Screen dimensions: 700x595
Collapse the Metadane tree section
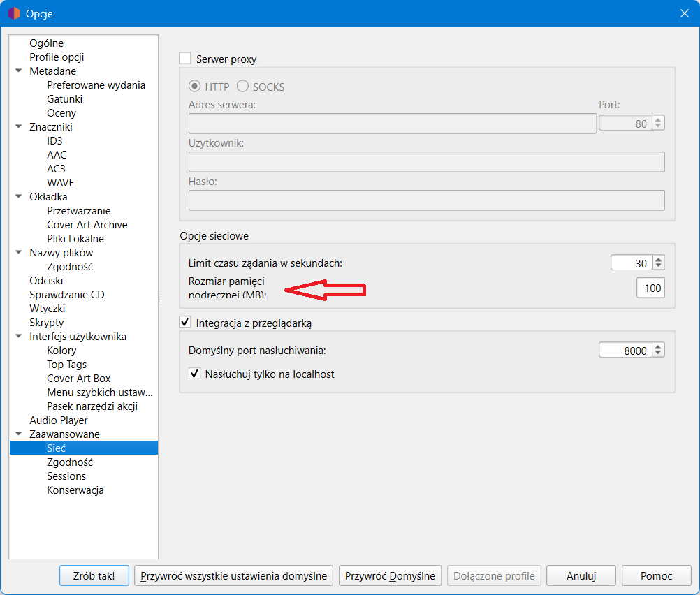18,71
